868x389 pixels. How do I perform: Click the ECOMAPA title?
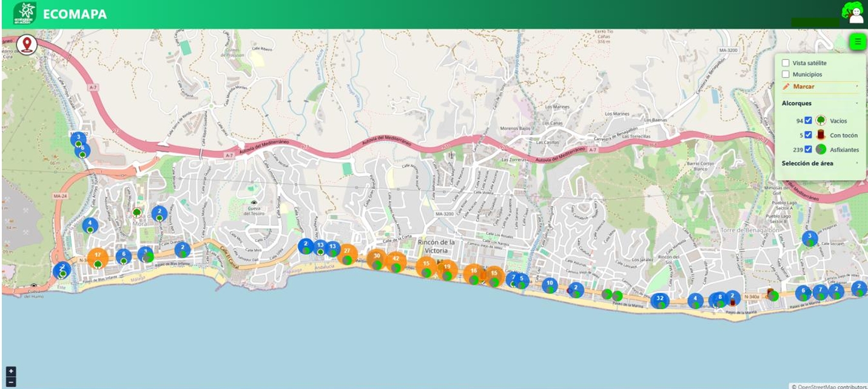[x=75, y=14]
